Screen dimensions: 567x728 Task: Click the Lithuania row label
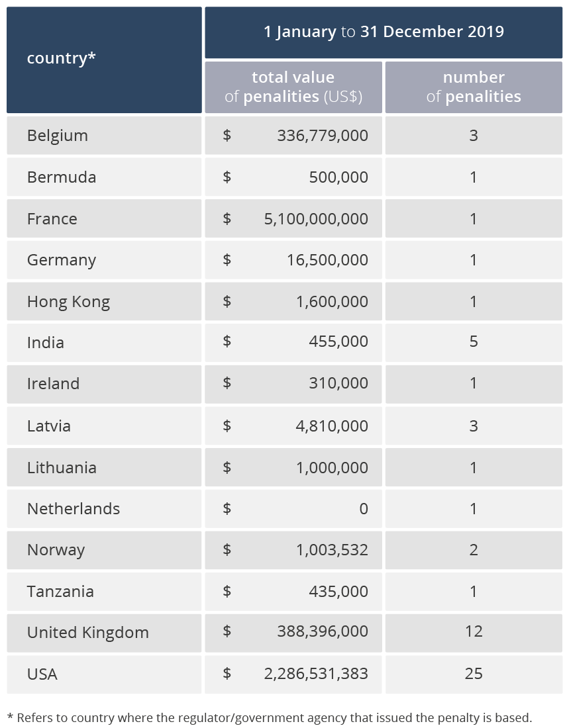[62, 467]
